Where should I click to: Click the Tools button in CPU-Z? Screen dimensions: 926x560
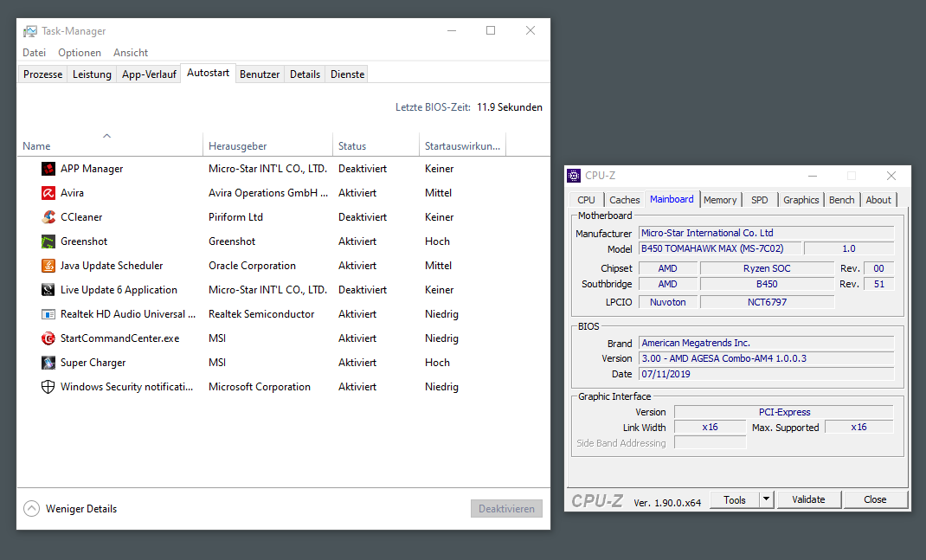[735, 499]
